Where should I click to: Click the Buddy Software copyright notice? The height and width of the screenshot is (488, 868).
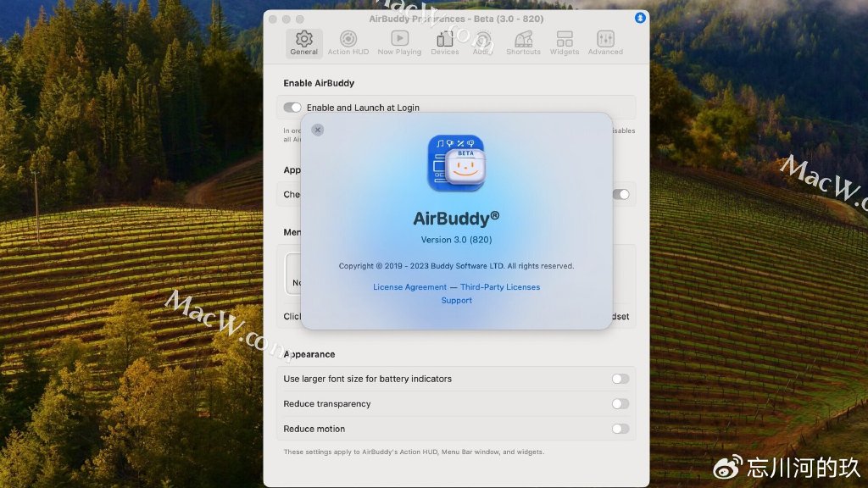pyautogui.click(x=456, y=266)
